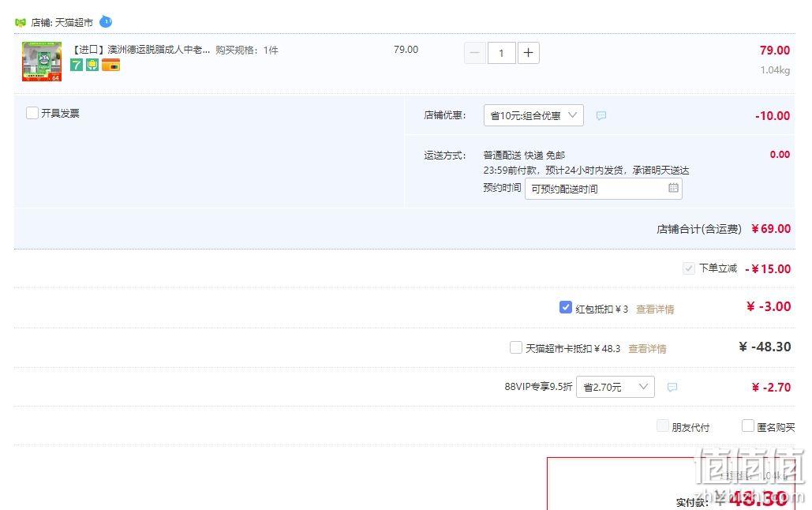Screen dimensions: 812x510
Task: Click the item subtotal 79.00 in red
Action: (775, 51)
